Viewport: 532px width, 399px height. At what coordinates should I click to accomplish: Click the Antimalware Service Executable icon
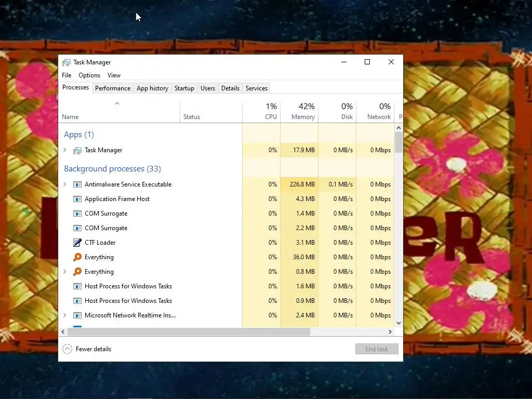click(x=77, y=184)
